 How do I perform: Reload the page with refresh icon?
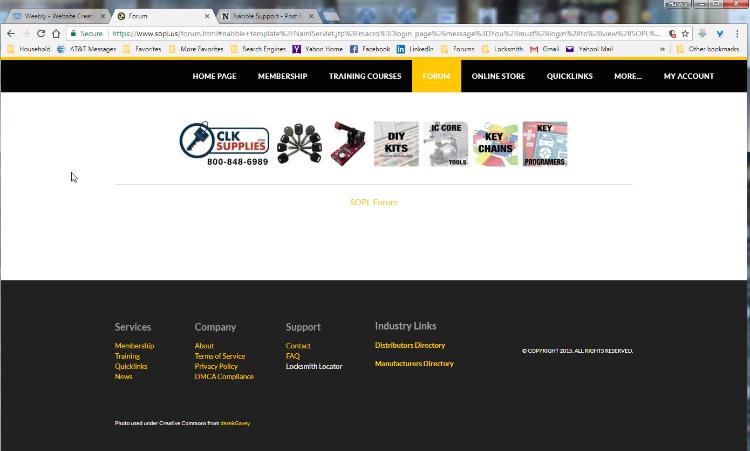[x=41, y=33]
